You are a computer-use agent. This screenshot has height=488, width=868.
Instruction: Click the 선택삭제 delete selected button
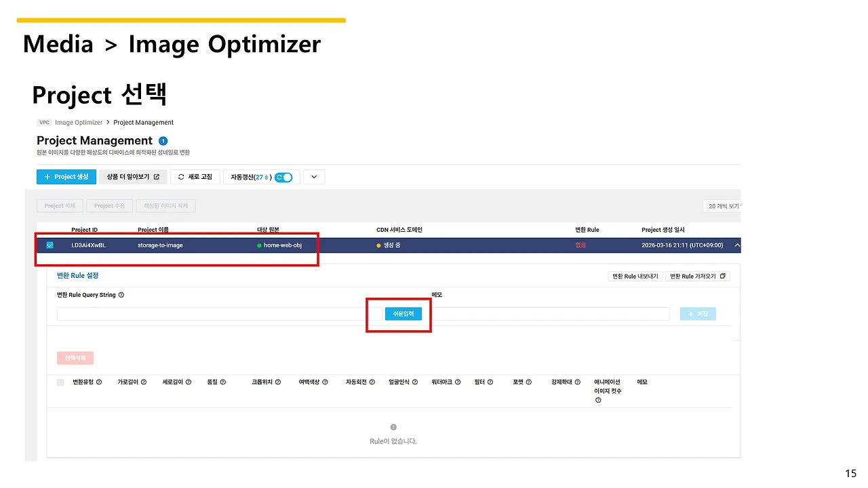(75, 358)
